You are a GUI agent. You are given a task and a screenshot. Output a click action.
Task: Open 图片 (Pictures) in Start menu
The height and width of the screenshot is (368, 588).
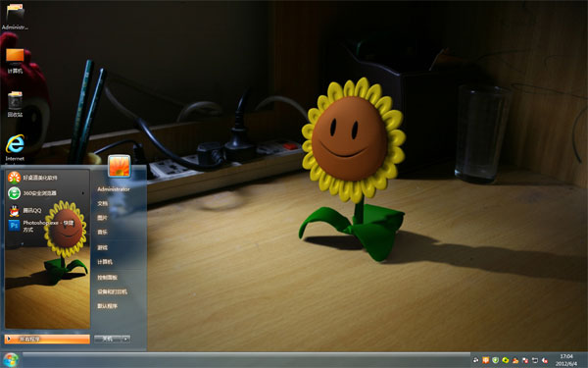point(102,218)
